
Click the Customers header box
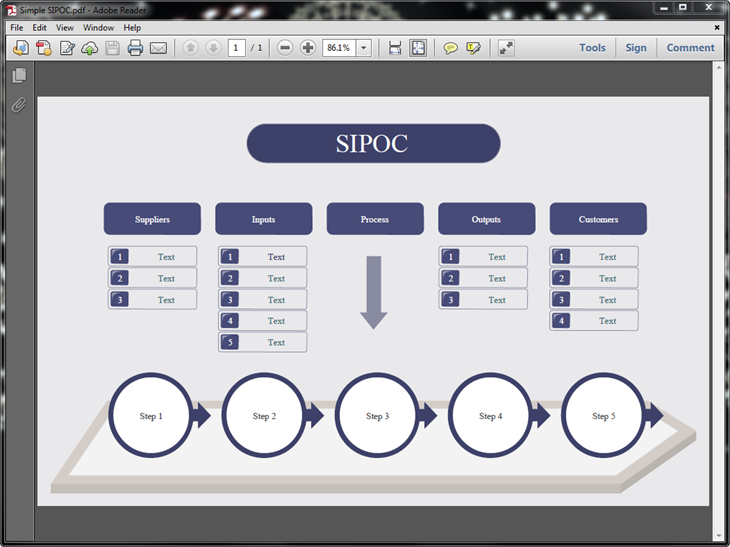point(598,219)
